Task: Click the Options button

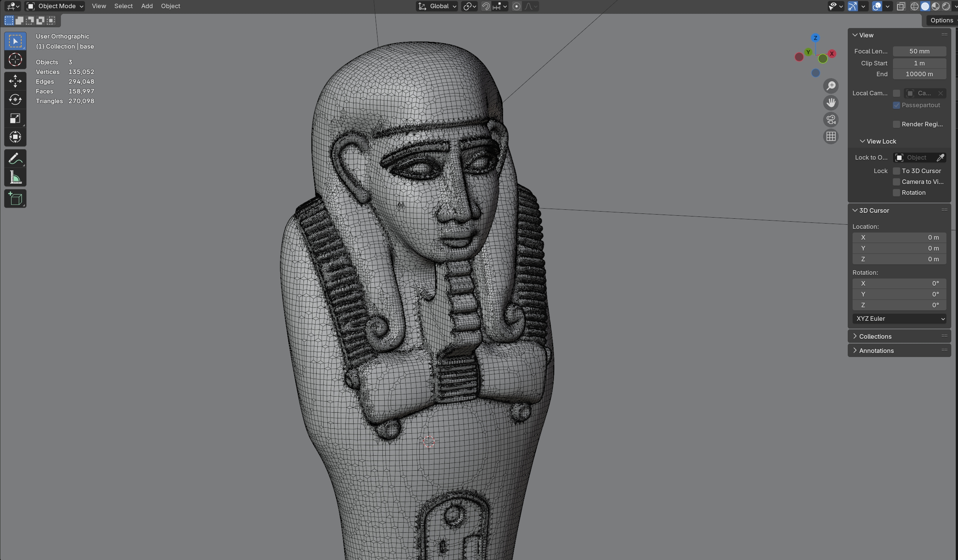Action: (941, 20)
